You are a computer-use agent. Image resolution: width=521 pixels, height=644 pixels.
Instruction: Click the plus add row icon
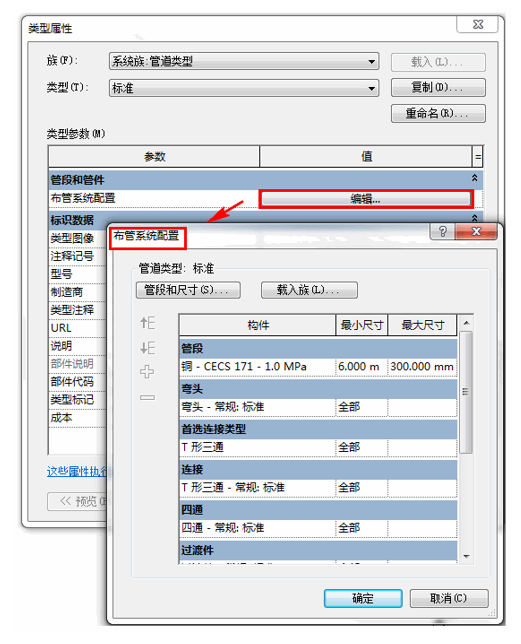[x=147, y=372]
